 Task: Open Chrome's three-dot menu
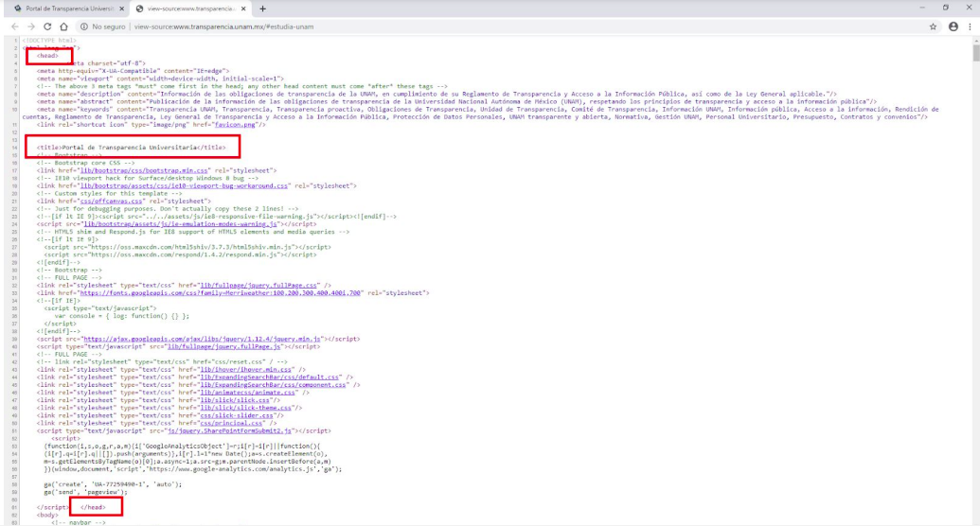click(970, 26)
